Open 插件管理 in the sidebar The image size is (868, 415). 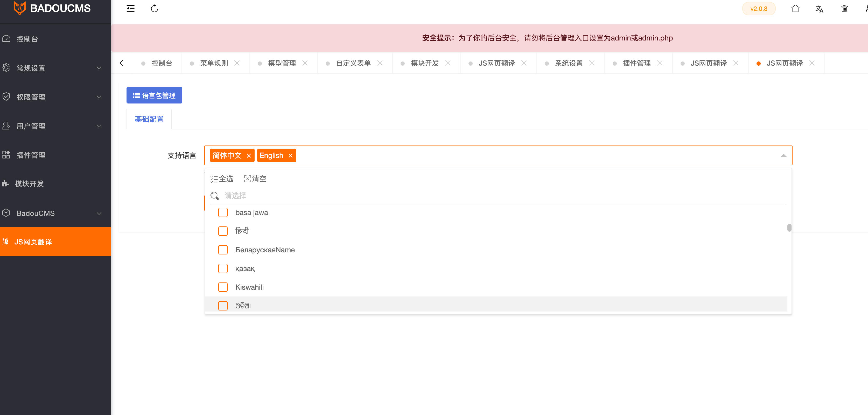pos(31,155)
